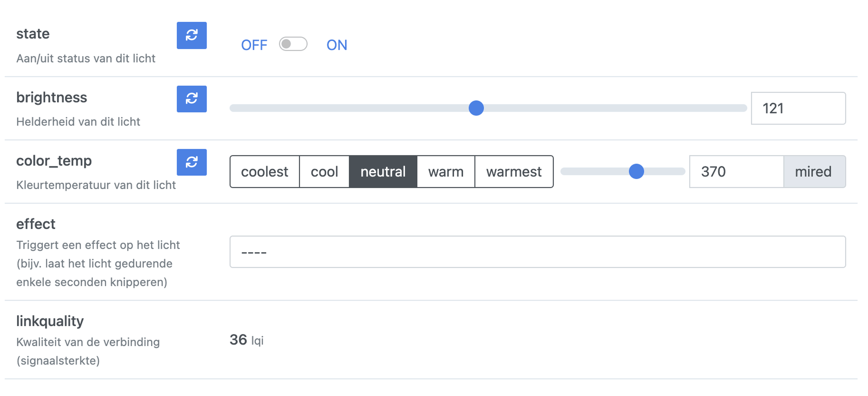Refresh the state value
This screenshot has width=868, height=396.
[x=191, y=35]
